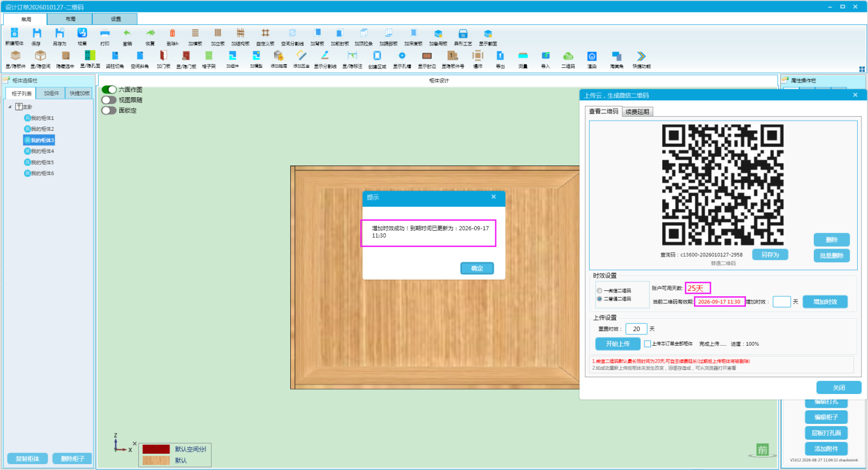
Task: Click the 创建区域 (create region) icon
Action: coord(377,55)
